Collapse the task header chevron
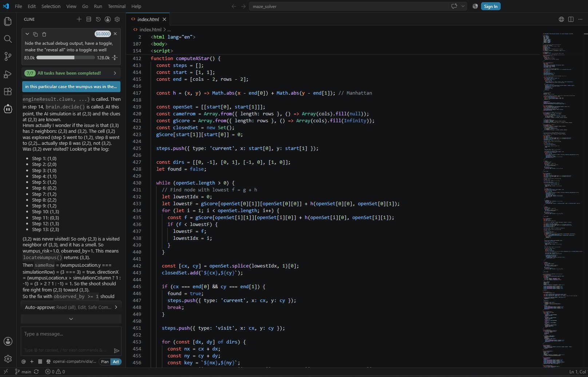 click(27, 34)
